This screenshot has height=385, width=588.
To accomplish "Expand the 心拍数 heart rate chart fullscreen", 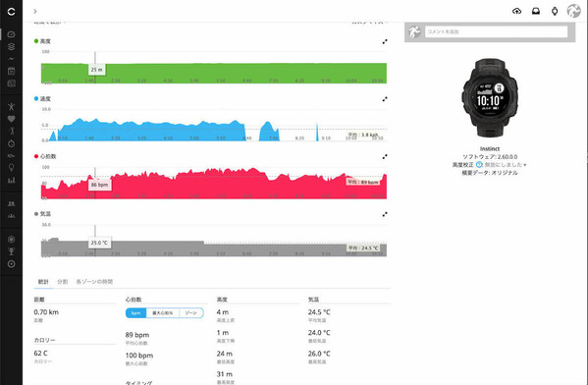I will [x=385, y=157].
